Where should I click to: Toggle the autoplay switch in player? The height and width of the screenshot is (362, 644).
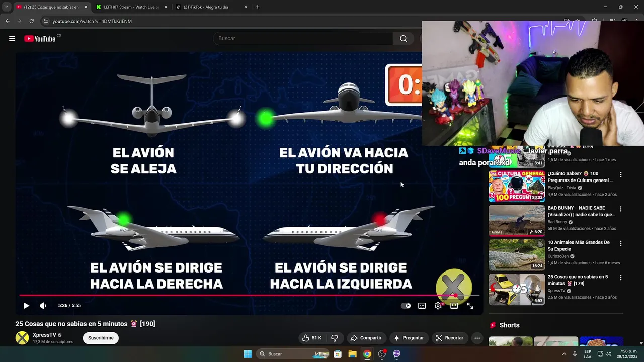click(406, 305)
